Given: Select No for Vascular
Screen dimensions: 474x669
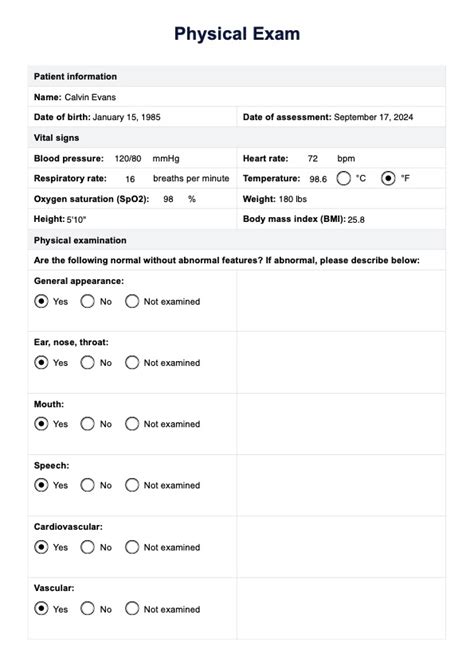Looking at the screenshot, I should pyautogui.click(x=87, y=608).
